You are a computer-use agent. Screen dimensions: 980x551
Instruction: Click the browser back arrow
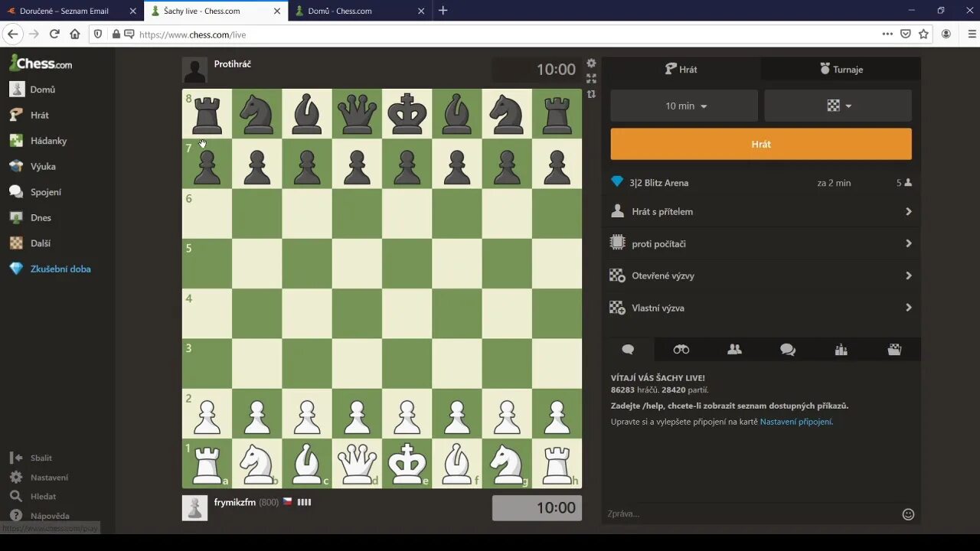(12, 34)
